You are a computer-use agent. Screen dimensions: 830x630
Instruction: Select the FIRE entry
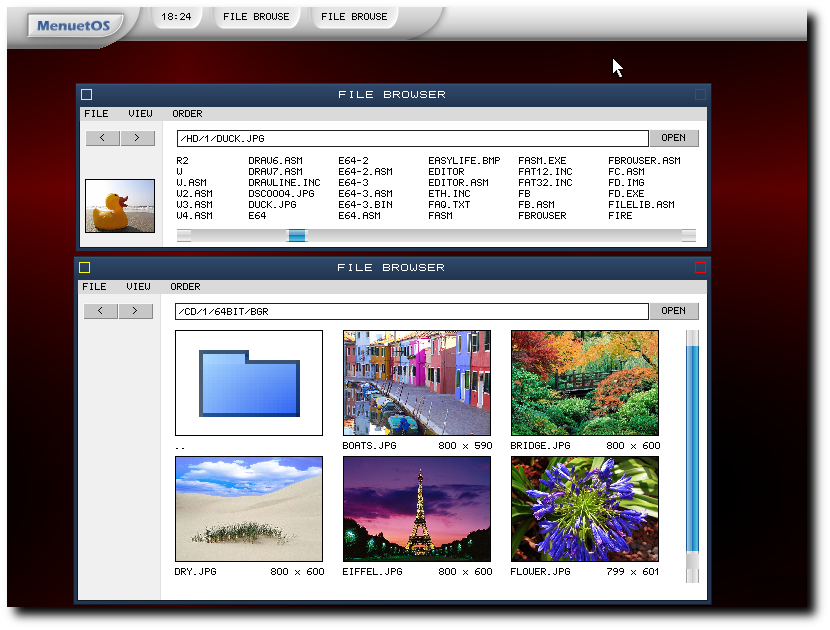pos(620,216)
